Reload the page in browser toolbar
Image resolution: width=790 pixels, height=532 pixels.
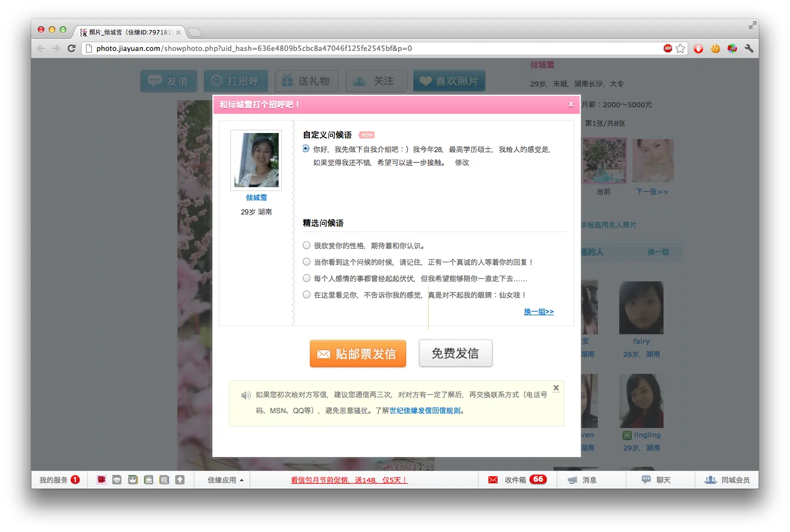[x=71, y=48]
